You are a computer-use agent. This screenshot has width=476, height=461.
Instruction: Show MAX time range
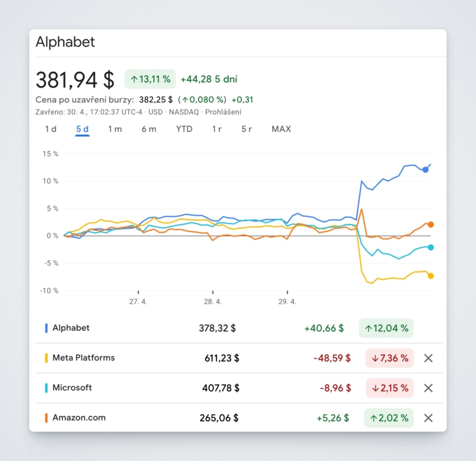point(281,129)
